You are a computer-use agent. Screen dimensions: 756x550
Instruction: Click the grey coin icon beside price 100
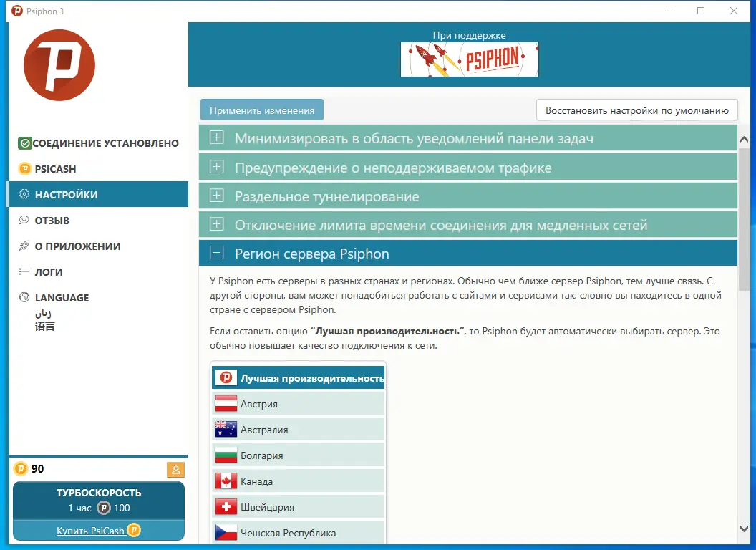[x=104, y=508]
